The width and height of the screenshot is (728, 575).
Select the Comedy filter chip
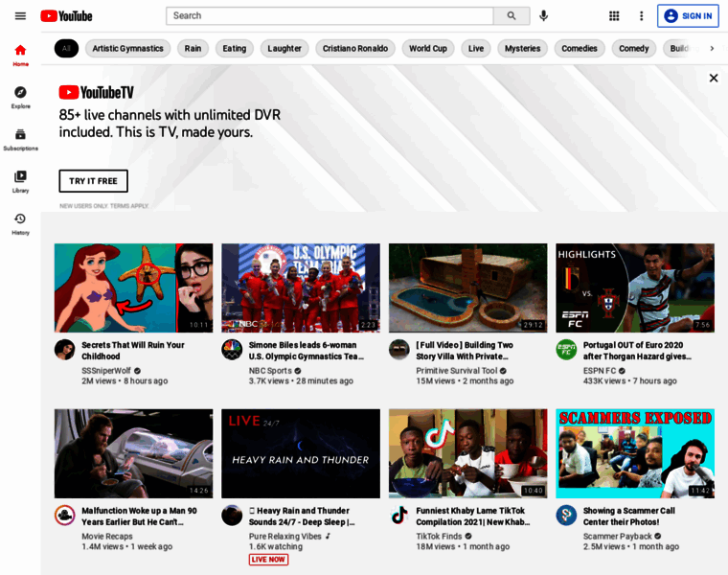tap(634, 48)
